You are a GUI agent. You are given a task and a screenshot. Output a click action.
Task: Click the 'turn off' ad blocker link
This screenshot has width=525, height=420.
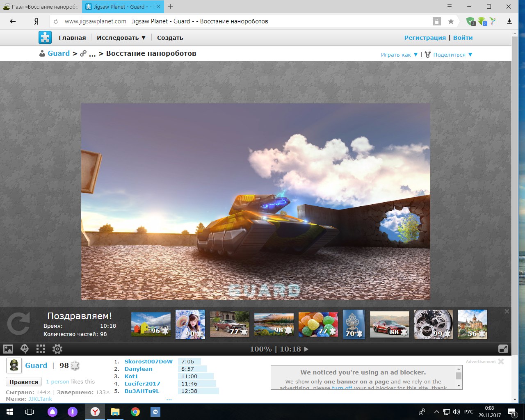(x=342, y=388)
